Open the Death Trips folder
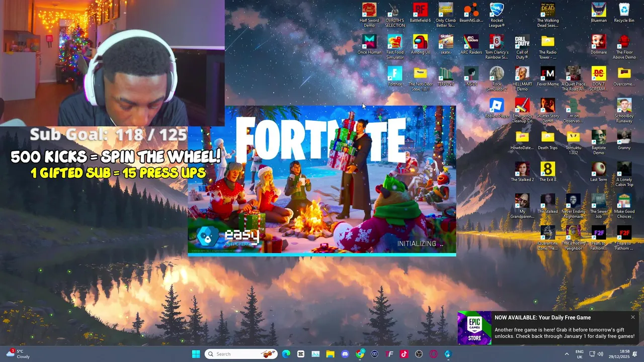 [x=547, y=140]
